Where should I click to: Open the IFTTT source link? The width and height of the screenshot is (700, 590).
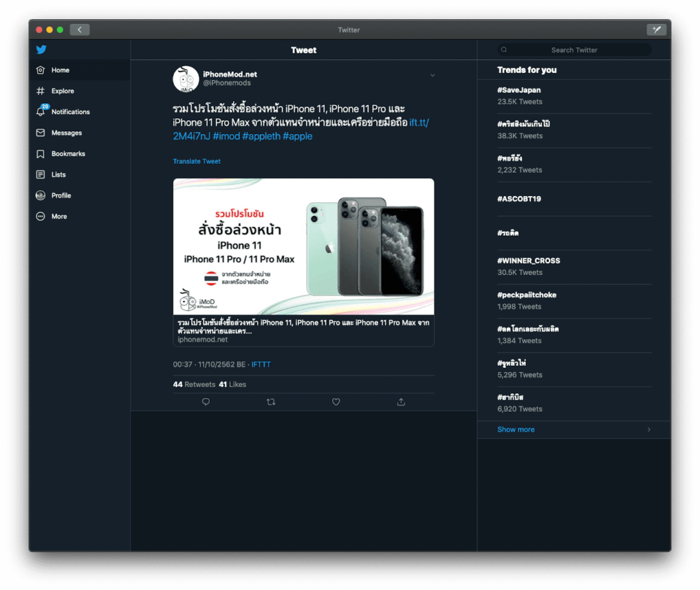[x=260, y=364]
